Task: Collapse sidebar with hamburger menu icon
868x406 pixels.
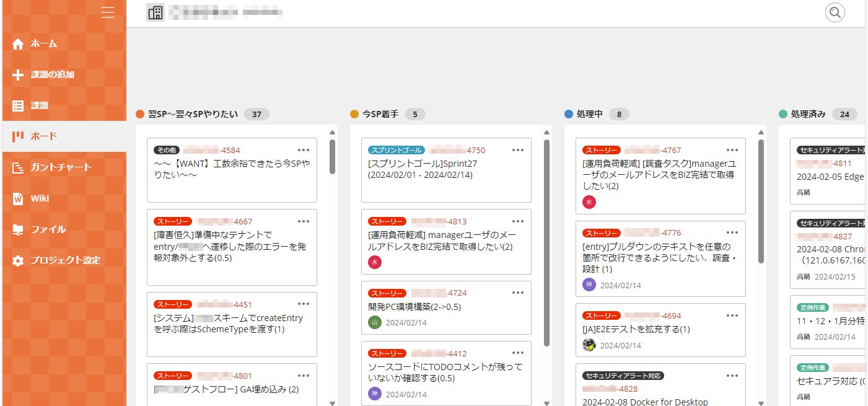Action: [108, 12]
